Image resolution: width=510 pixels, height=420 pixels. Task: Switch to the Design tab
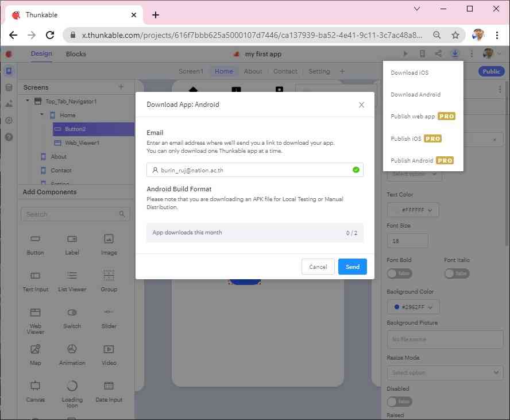pyautogui.click(x=41, y=53)
